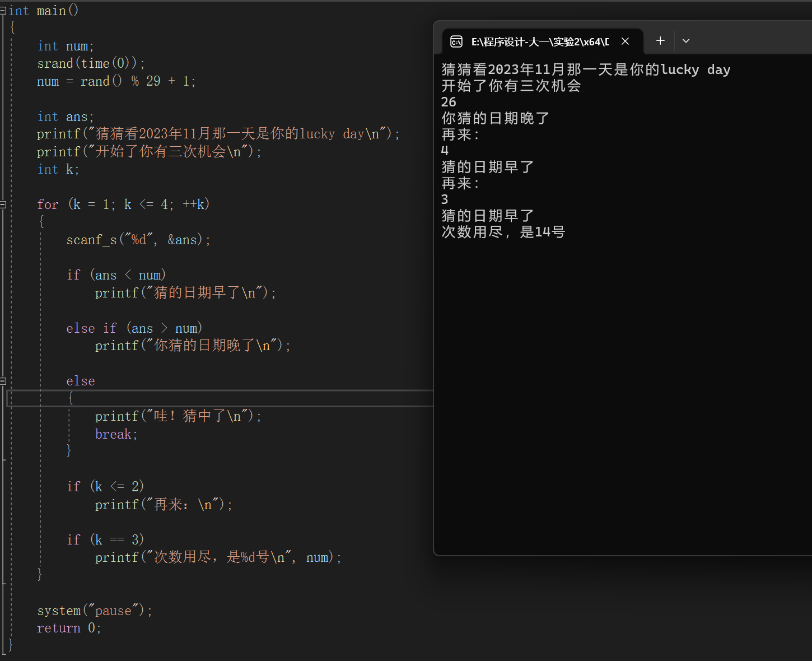
Task: Click the 'int ans;' declaration
Action: coord(65,117)
